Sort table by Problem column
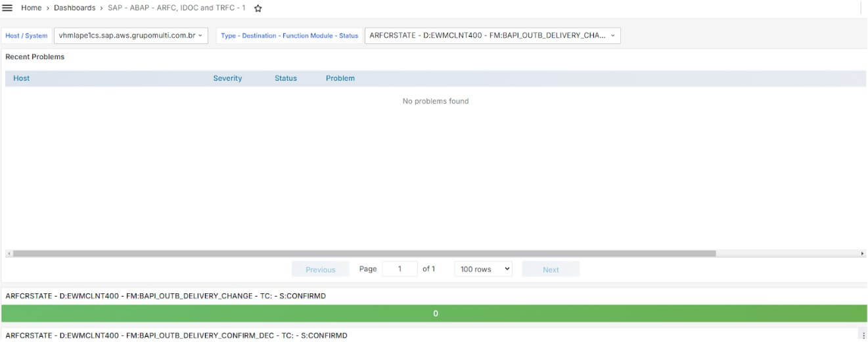 pyautogui.click(x=340, y=78)
